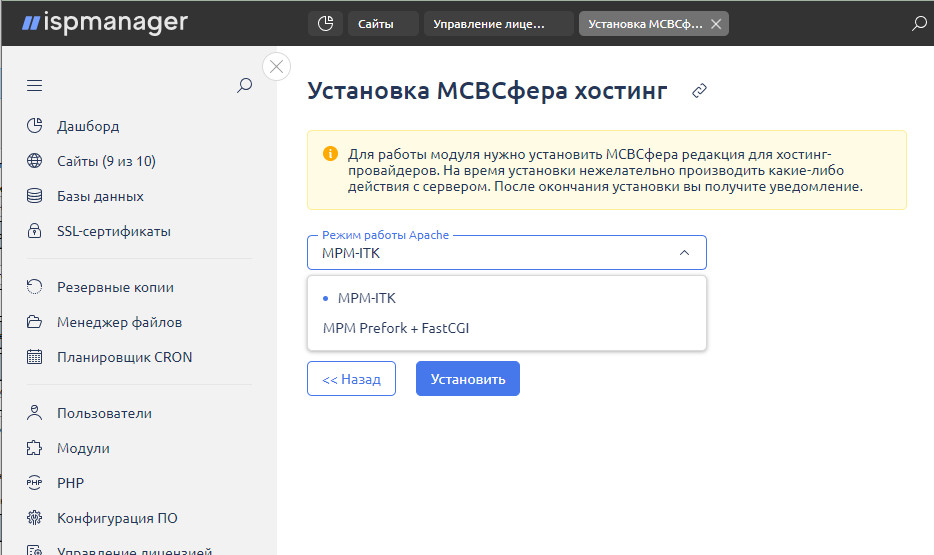Screen dimensions: 934x555
Task: Open Планировщик CRON in the sidebar
Action: (124, 357)
